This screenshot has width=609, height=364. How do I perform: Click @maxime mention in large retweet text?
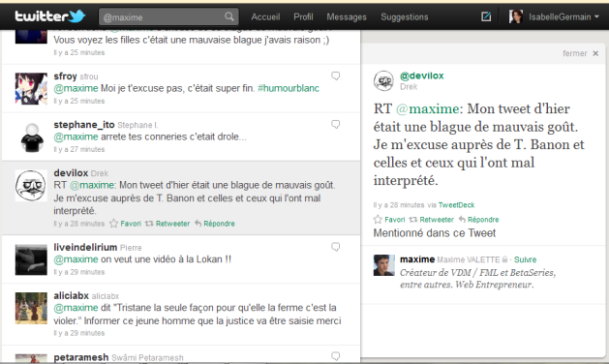(427, 108)
